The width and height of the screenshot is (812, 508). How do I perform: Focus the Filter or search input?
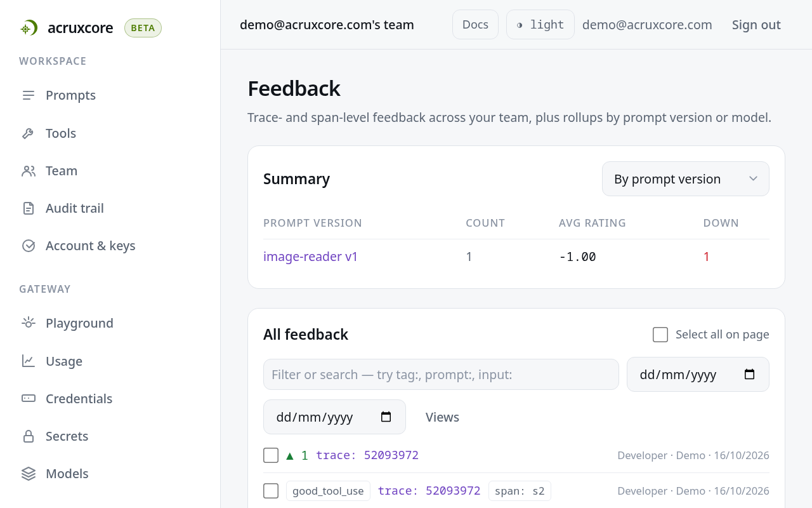tap(441, 375)
